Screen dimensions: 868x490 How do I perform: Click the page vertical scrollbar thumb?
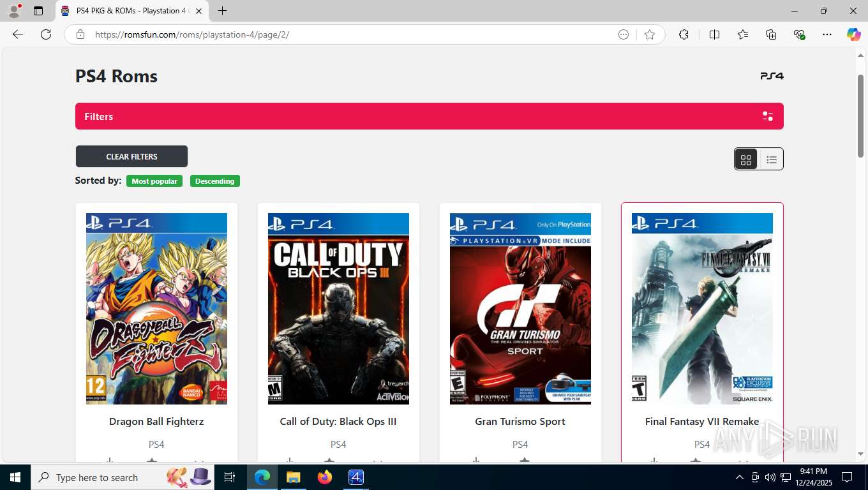[x=860, y=115]
